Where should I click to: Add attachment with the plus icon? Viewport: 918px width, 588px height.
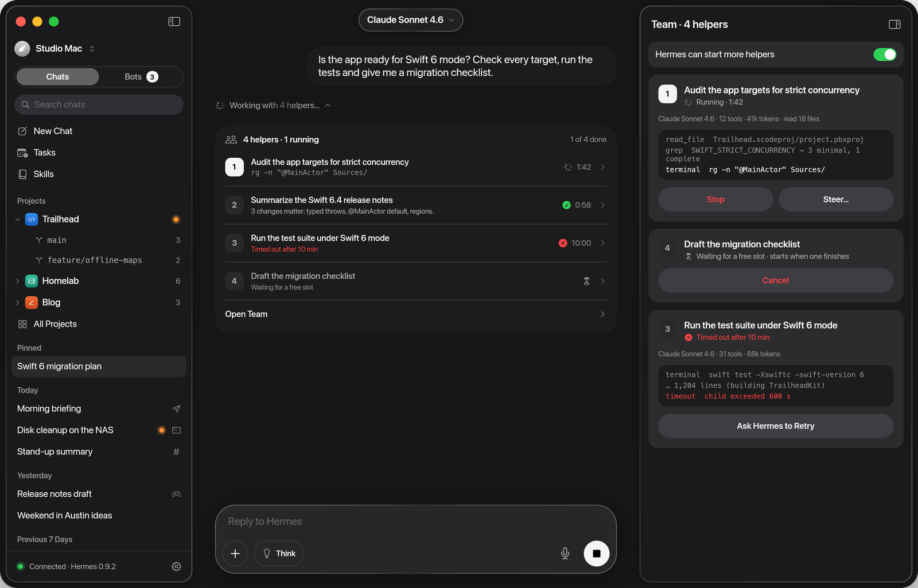pyautogui.click(x=235, y=554)
